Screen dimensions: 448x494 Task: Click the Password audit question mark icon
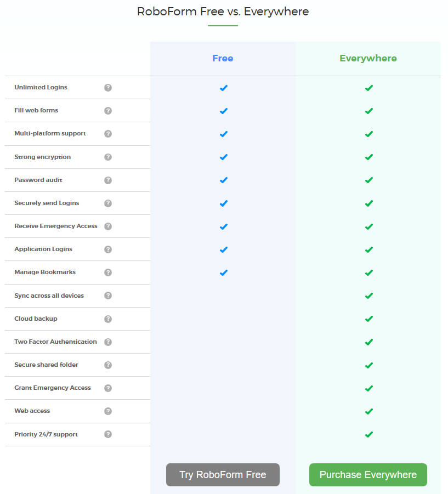click(x=108, y=180)
